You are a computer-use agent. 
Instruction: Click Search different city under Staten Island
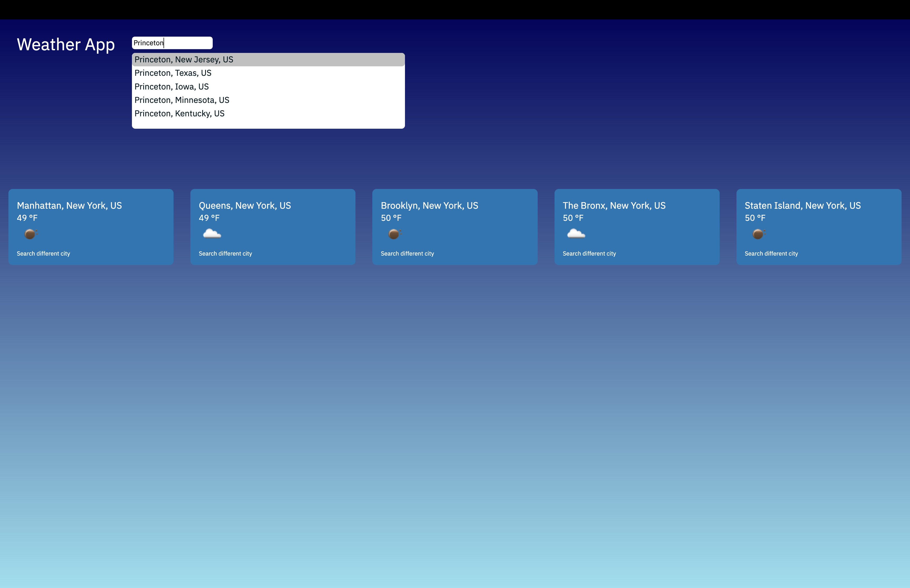pyautogui.click(x=771, y=253)
